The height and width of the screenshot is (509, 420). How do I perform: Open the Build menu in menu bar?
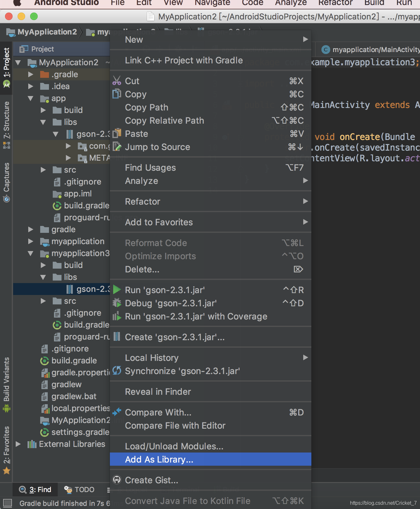pyautogui.click(x=374, y=3)
